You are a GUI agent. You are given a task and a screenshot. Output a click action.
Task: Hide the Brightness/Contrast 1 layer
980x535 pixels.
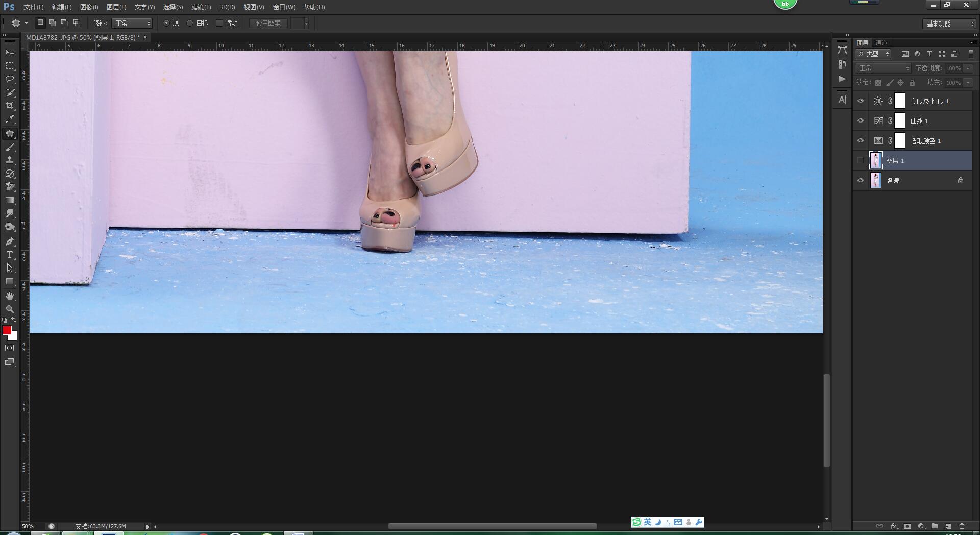861,101
